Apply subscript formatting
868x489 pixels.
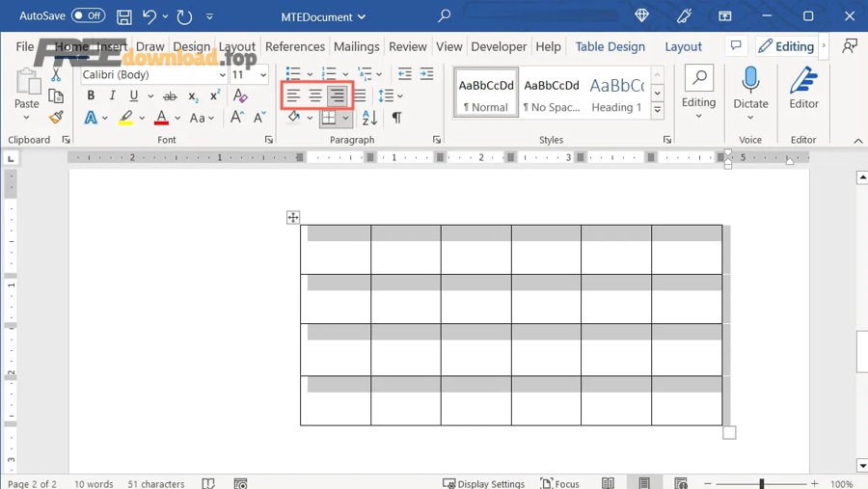point(193,96)
